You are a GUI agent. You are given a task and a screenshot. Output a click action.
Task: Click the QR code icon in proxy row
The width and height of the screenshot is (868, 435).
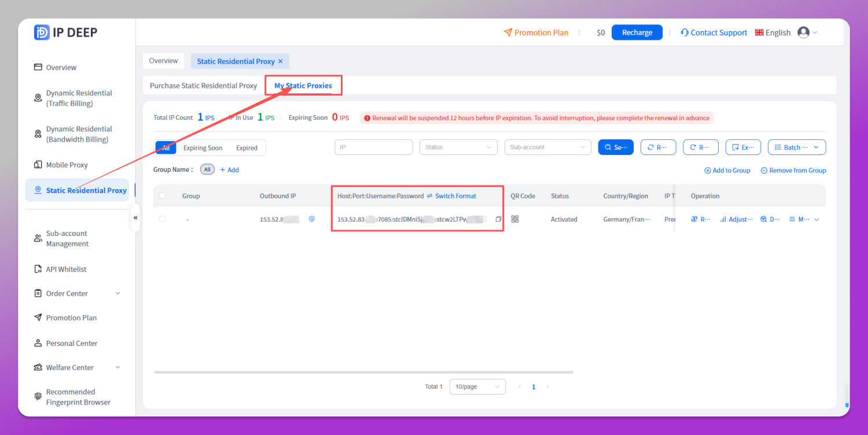pyautogui.click(x=515, y=219)
